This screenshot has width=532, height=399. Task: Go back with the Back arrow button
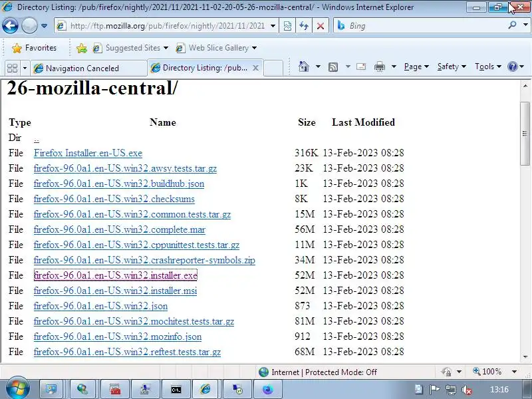click(10, 25)
